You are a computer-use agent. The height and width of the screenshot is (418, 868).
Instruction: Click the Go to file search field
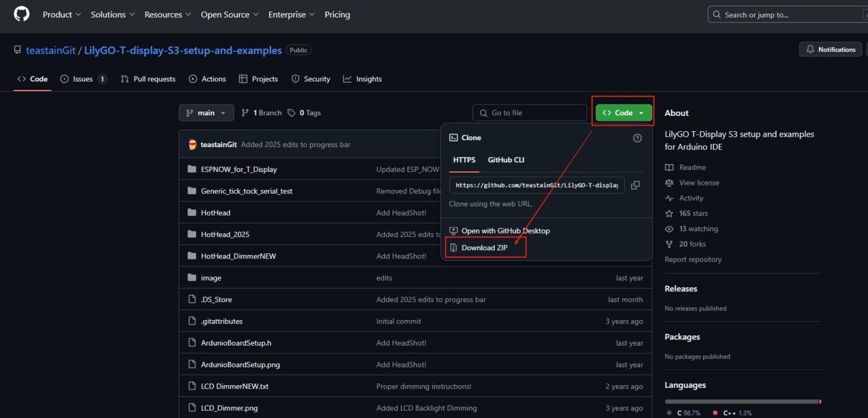point(530,113)
